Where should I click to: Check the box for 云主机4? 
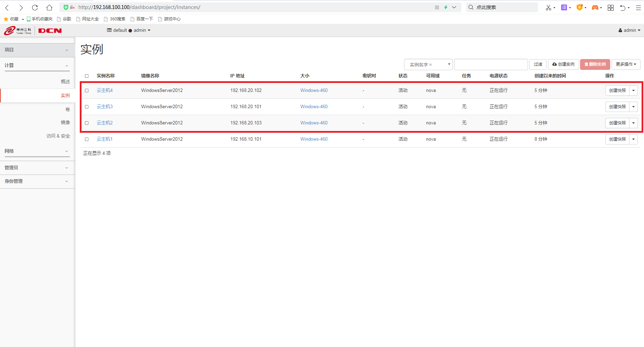coord(87,91)
